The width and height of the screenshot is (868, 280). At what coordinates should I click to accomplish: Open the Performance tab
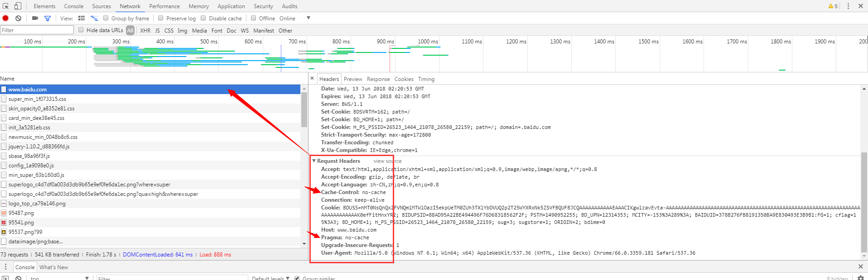[x=164, y=6]
